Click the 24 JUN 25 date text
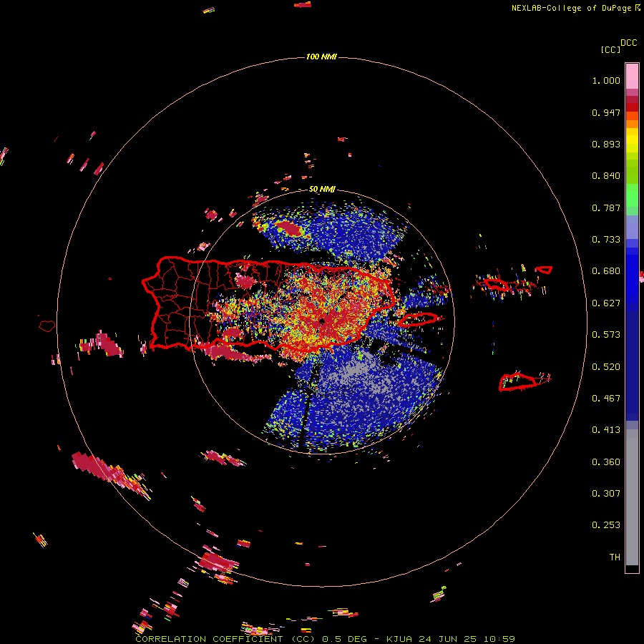Screen dimensions: 644x644 [448, 639]
